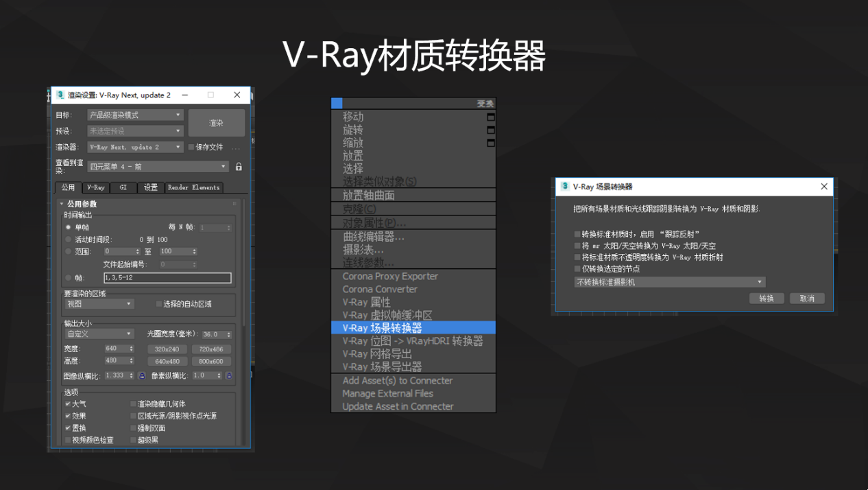Click the 帧 list field showing 1,3,5-12
The width and height of the screenshot is (868, 490).
tap(167, 278)
